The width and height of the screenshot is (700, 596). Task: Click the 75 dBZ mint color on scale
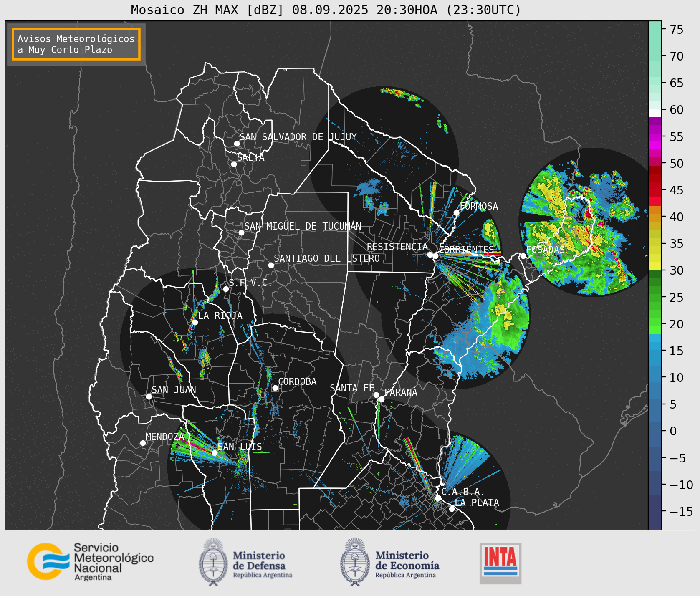pyautogui.click(x=655, y=29)
